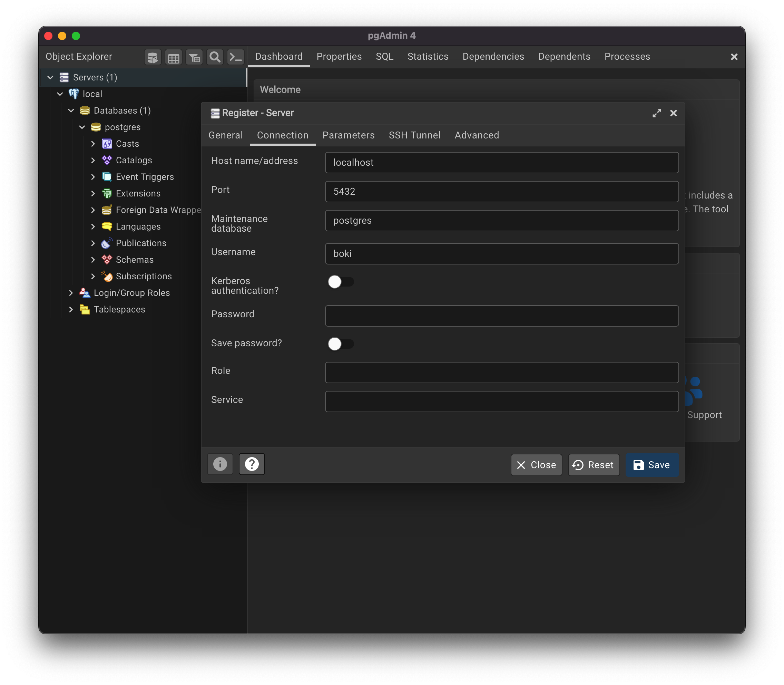Open the Search Objects magnifier icon
Screen dimensions: 784x685
point(215,58)
